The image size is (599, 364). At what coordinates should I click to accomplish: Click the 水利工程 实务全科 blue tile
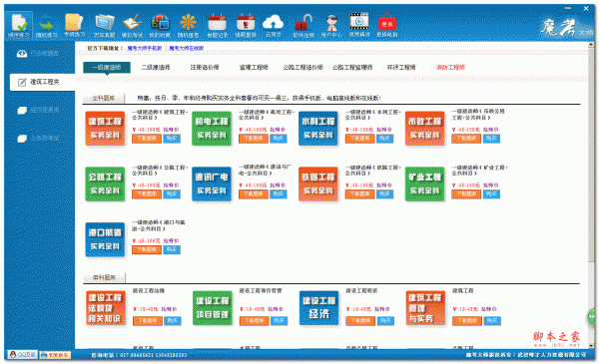318,129
